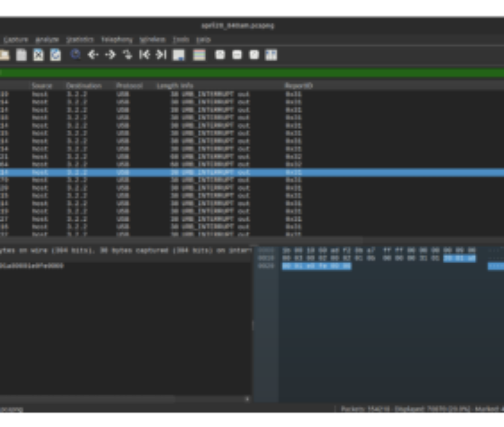This screenshot has width=504, height=427.
Task: Close this capture file toolbar icon
Action: click(x=39, y=55)
